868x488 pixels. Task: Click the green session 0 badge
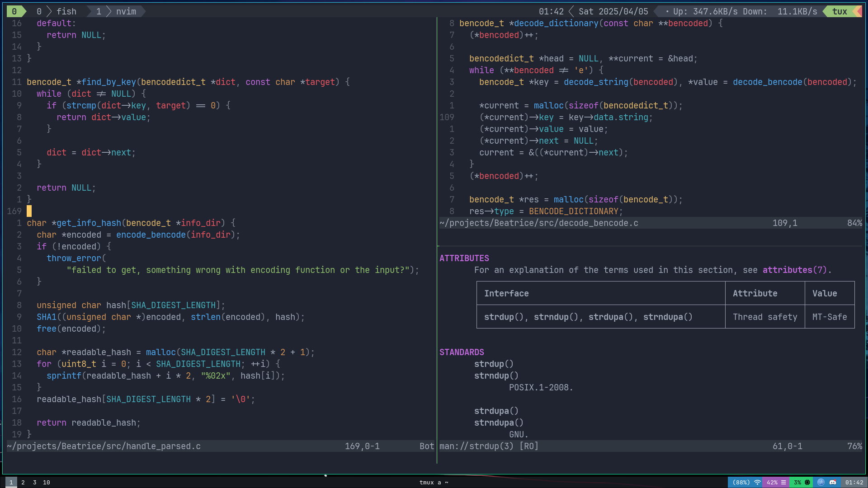(x=14, y=11)
